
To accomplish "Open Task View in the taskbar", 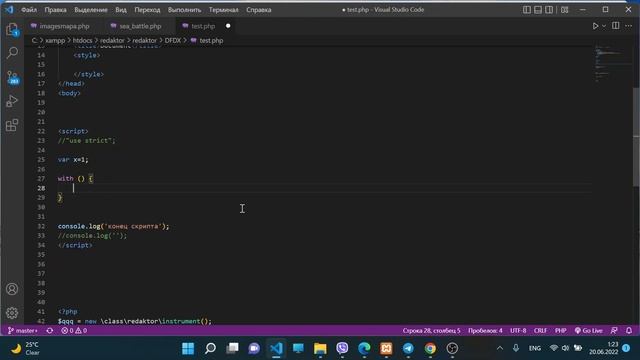I will click(232, 348).
